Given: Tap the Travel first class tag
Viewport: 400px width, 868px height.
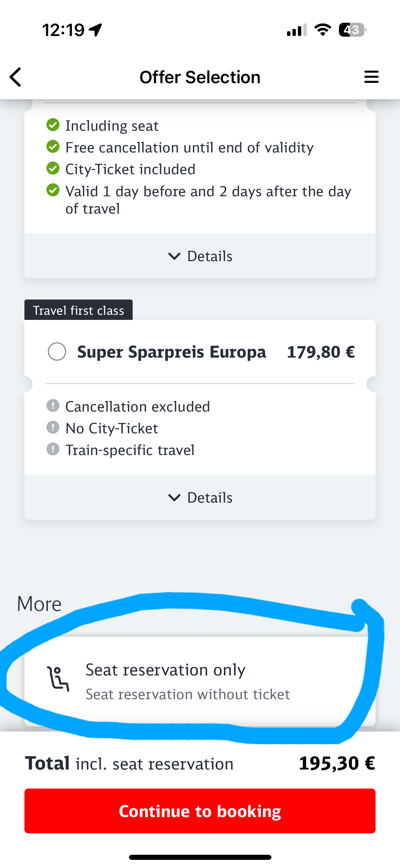Looking at the screenshot, I should point(78,310).
